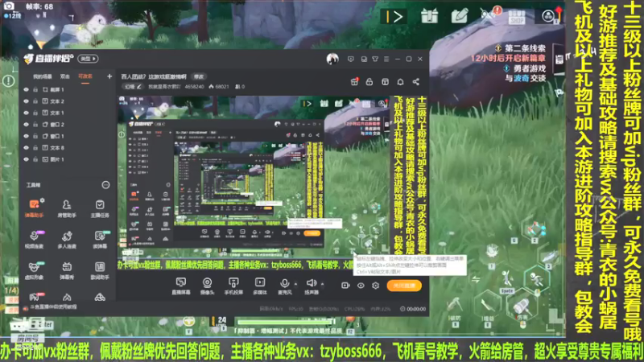Select 窗口 2 source row
Image resolution: width=644 pixels, height=362 pixels.
tap(68, 125)
